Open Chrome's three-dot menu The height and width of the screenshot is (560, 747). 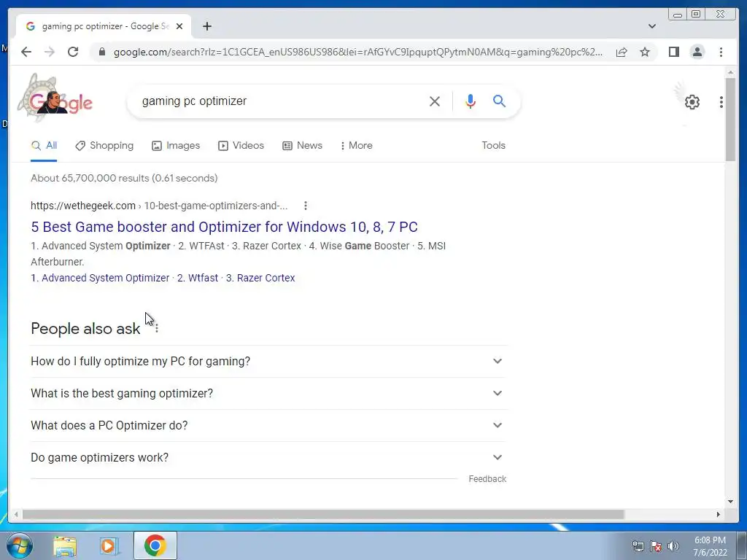click(721, 52)
